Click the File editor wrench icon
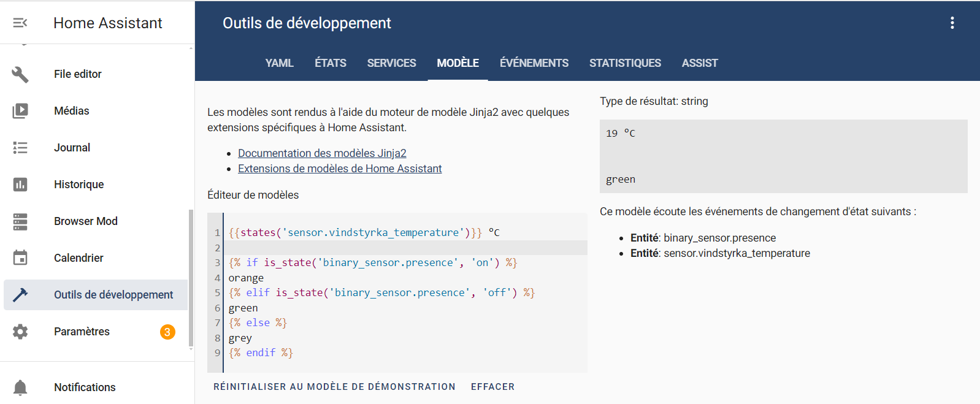Viewport: 980px width, 404px height. [x=20, y=74]
